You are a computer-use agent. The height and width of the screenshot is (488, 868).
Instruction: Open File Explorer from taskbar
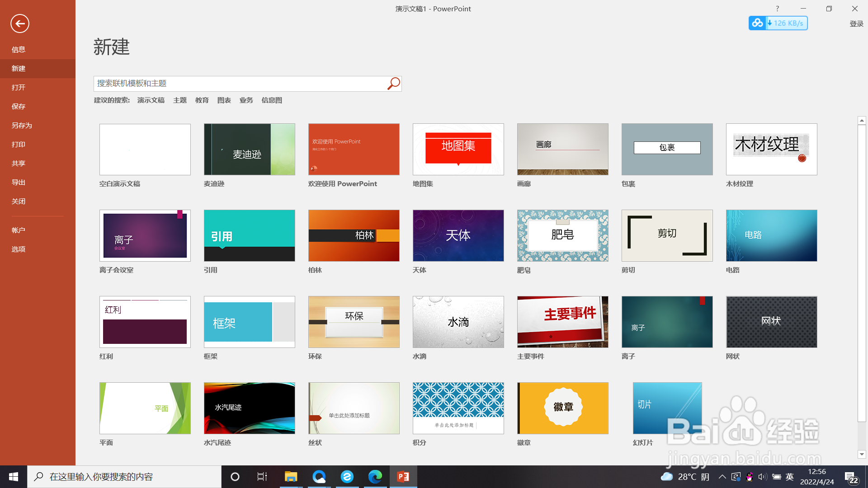point(291,477)
